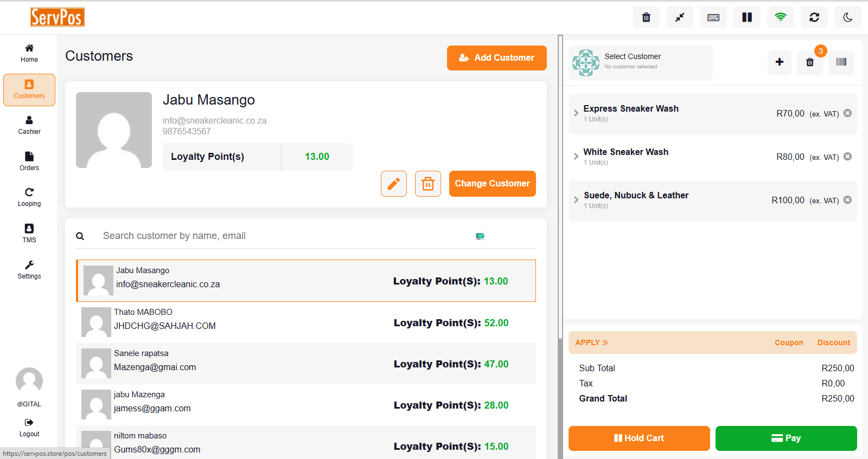Viewport: 868px width, 459px height.
Task: Clear the cart using badge trash icon
Action: tap(810, 62)
